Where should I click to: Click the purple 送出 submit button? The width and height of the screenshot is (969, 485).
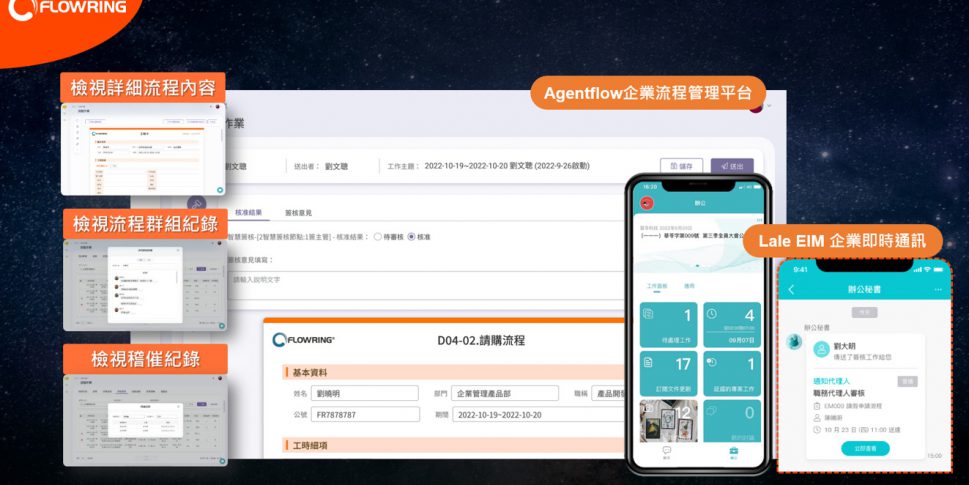(732, 166)
